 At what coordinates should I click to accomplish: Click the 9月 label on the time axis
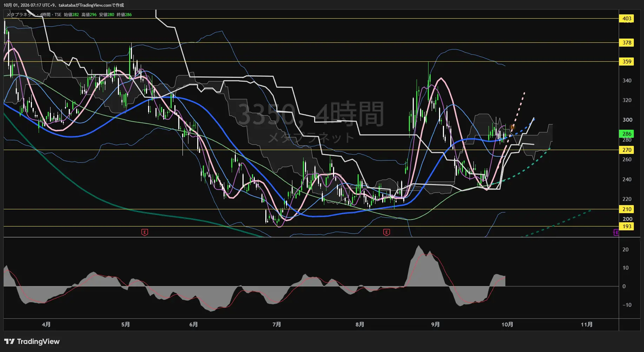[x=436, y=325]
